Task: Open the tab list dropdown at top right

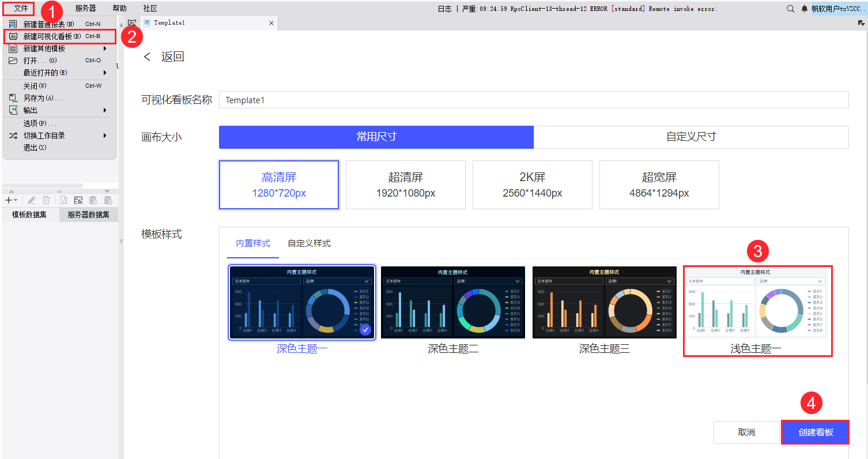Action: click(861, 23)
